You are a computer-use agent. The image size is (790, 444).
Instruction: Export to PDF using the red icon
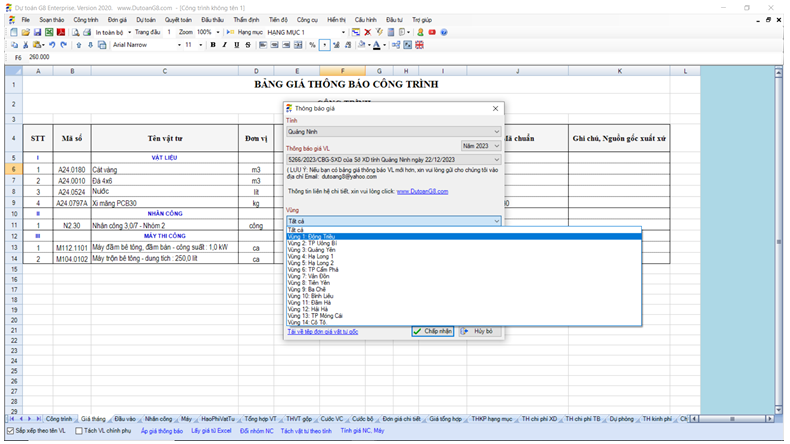coord(61,32)
